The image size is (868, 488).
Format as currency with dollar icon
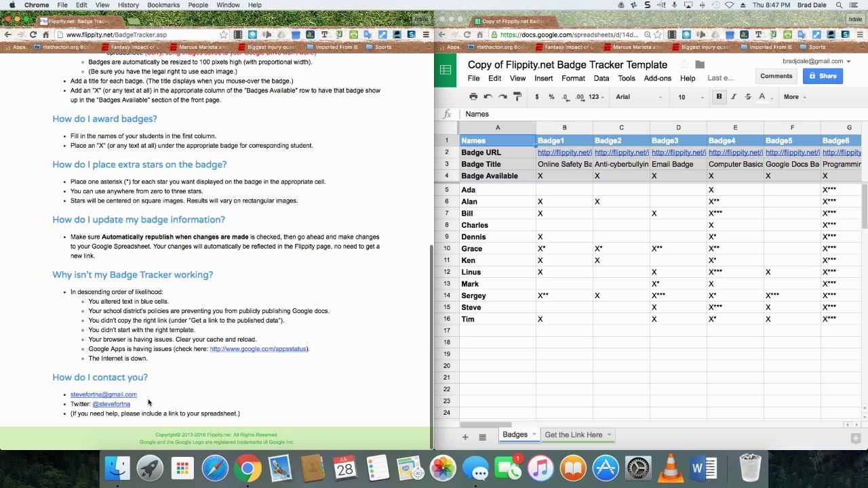point(537,97)
